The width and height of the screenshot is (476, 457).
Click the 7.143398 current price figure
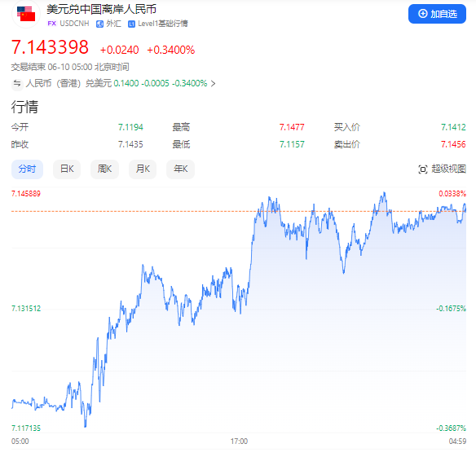tap(50, 47)
